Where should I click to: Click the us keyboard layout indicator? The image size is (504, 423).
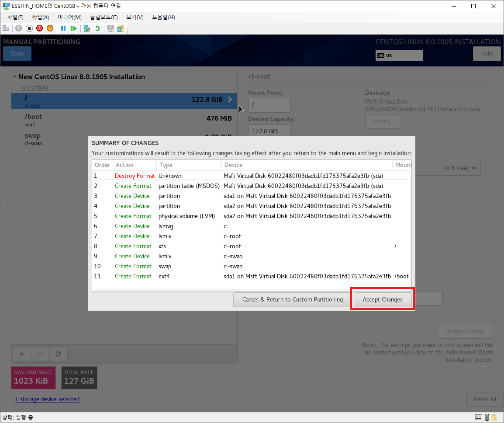pos(399,55)
